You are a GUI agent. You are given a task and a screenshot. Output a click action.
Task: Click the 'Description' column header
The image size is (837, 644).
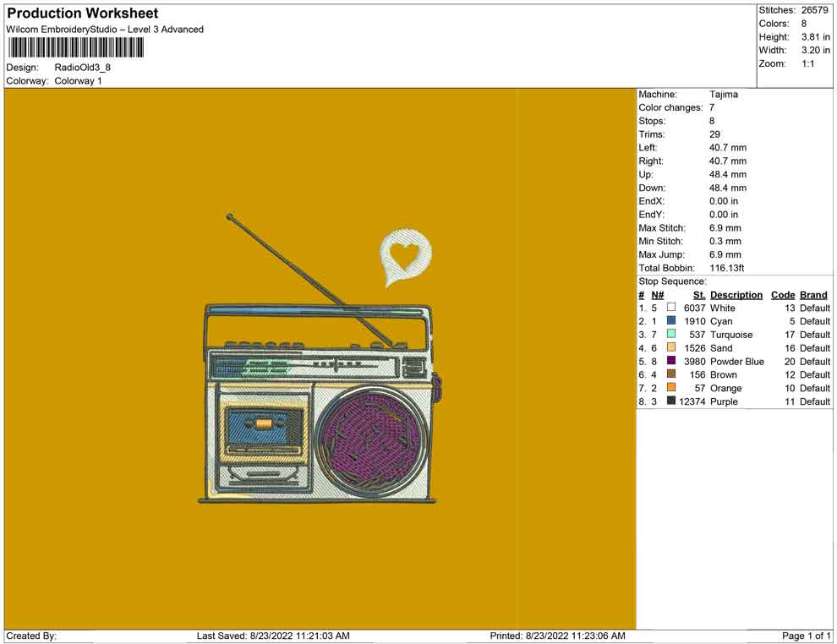click(x=736, y=294)
